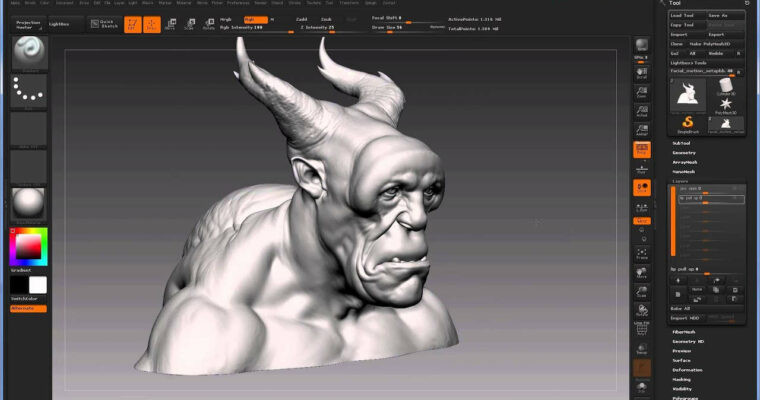Toggle the orange Alternate button
The height and width of the screenshot is (400, 760).
click(x=29, y=309)
